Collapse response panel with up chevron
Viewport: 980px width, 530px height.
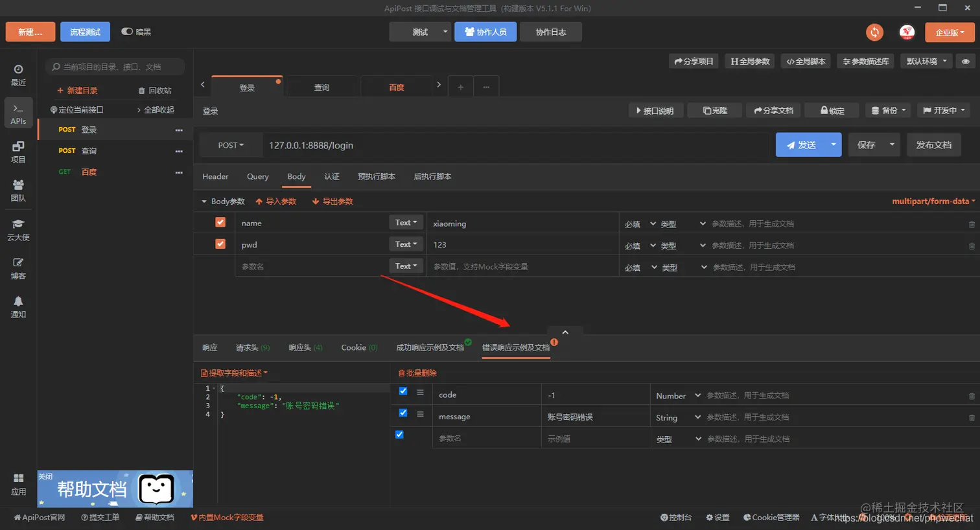[565, 332]
